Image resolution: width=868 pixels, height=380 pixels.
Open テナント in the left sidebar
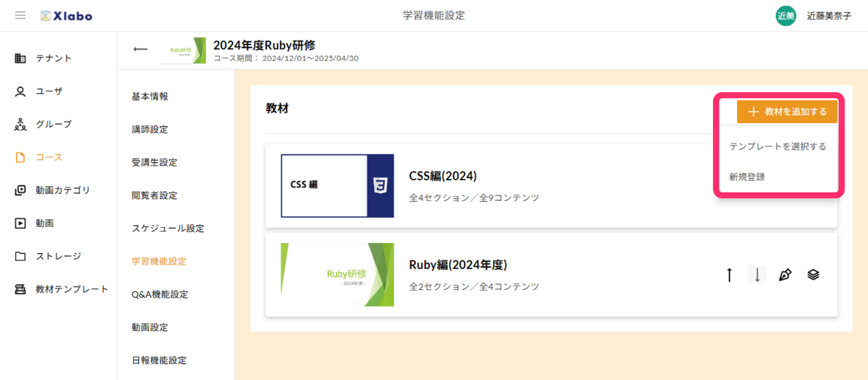point(53,58)
